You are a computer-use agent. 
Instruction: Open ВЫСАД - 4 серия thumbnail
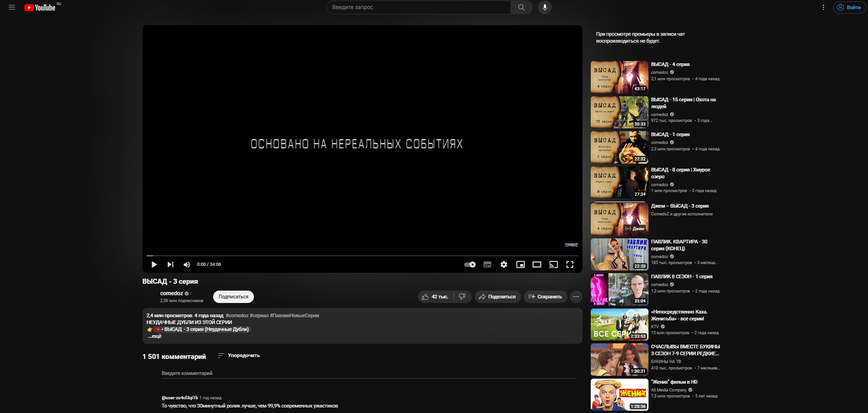(x=619, y=77)
